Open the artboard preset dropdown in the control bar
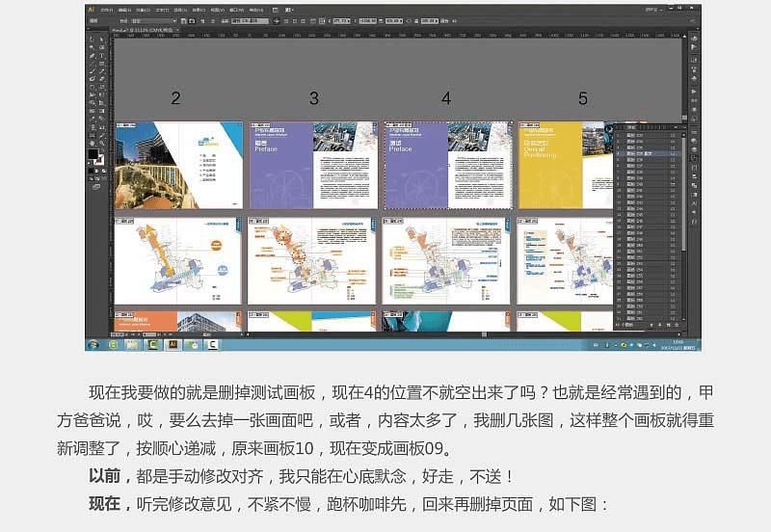771x532 pixels. coord(154,21)
